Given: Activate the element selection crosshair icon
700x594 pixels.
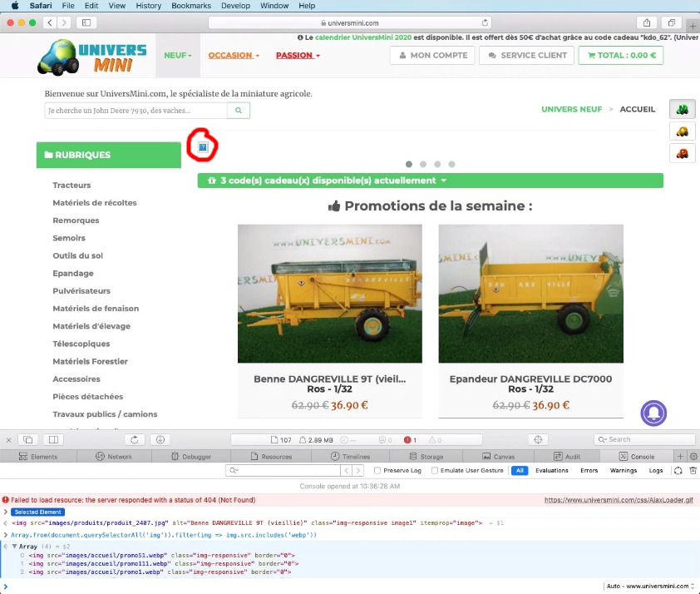Looking at the screenshot, I should click(x=538, y=440).
